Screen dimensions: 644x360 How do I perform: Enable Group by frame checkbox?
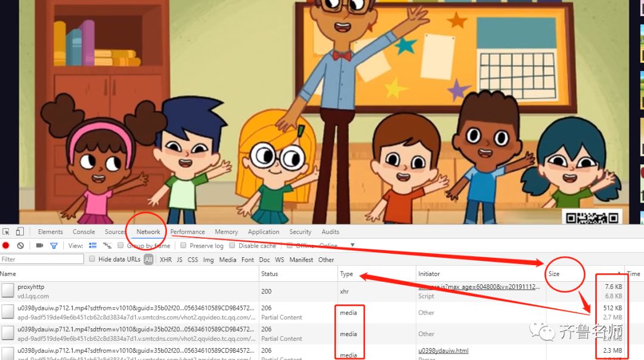click(120, 245)
